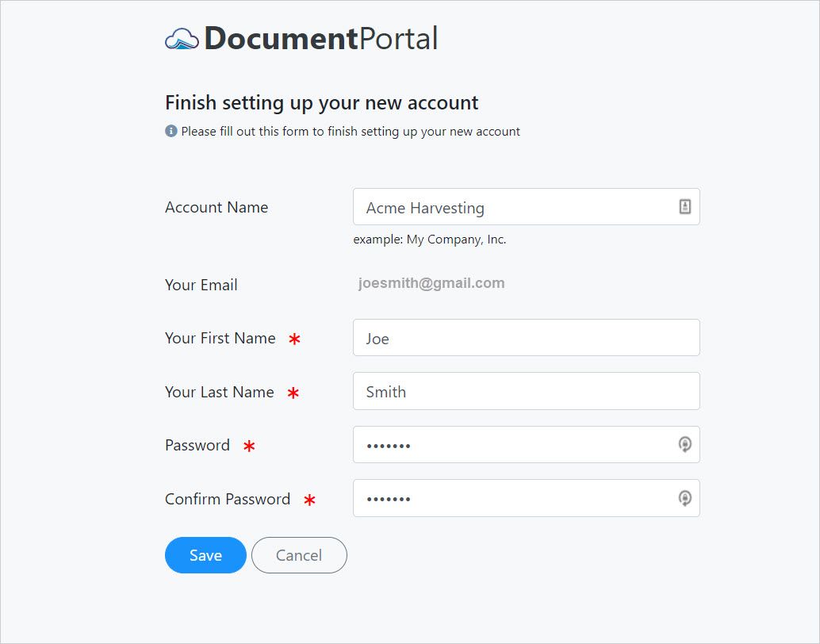Click the red asterisk next to Password label
The image size is (820, 644).
pos(250,447)
